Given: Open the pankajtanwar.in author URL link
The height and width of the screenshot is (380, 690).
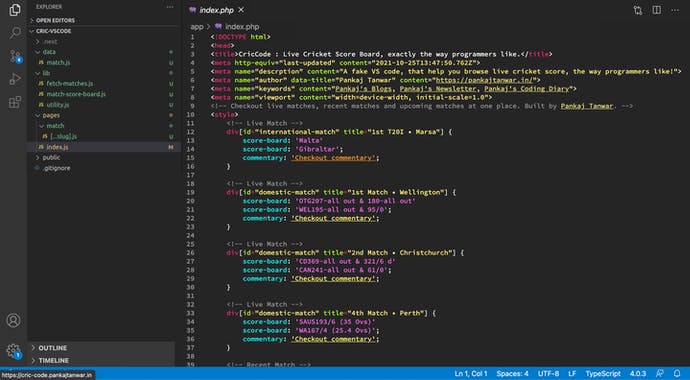Looking at the screenshot, I should coord(484,80).
